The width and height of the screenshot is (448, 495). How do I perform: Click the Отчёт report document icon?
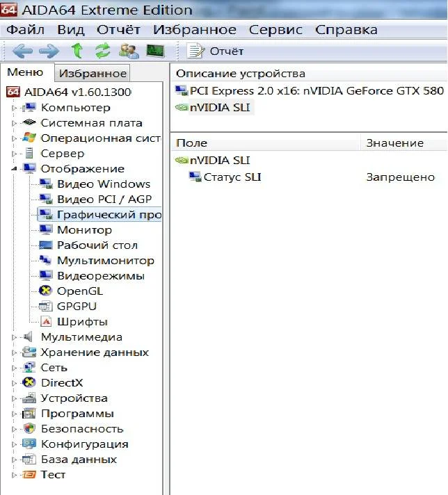[195, 51]
